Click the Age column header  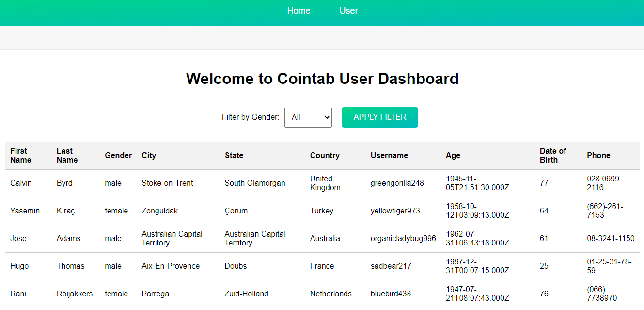453,155
